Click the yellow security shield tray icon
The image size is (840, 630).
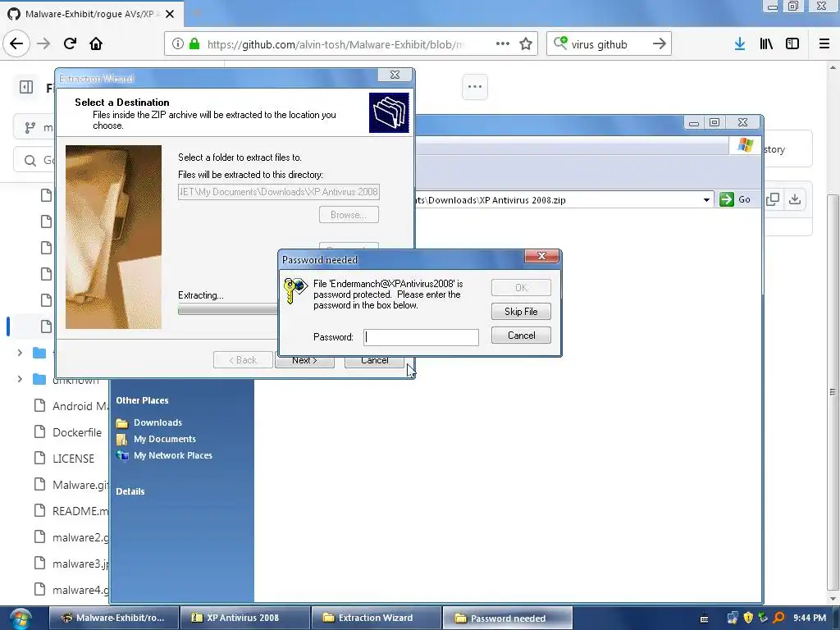(x=748, y=618)
